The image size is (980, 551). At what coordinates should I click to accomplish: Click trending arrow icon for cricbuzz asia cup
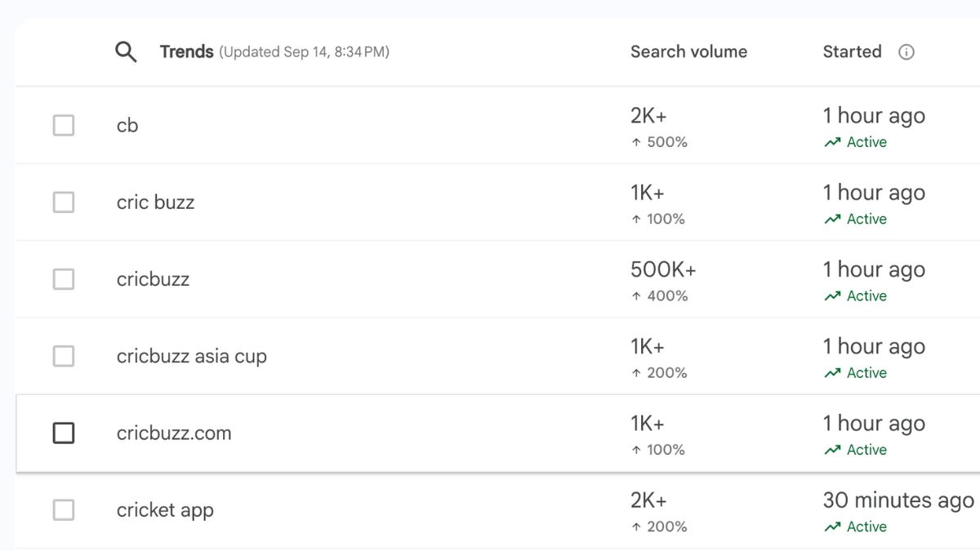[832, 373]
